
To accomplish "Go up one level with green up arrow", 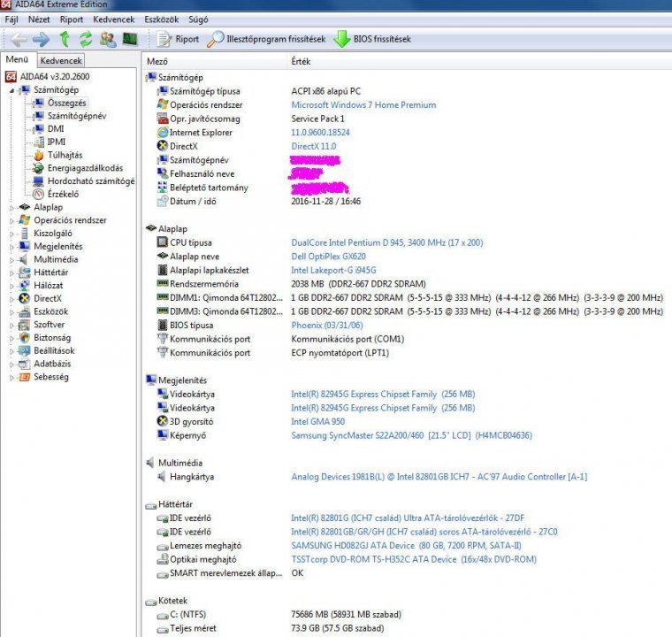I will pyautogui.click(x=65, y=39).
